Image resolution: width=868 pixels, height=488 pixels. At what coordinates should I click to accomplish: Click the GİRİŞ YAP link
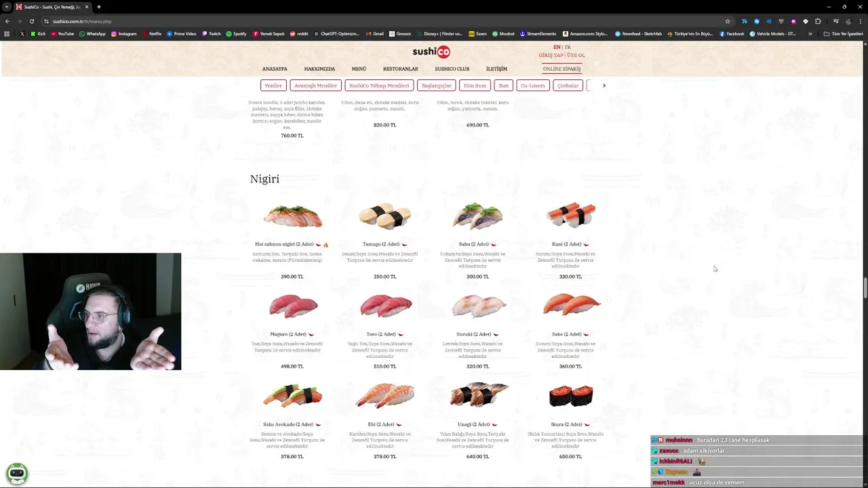(x=551, y=55)
